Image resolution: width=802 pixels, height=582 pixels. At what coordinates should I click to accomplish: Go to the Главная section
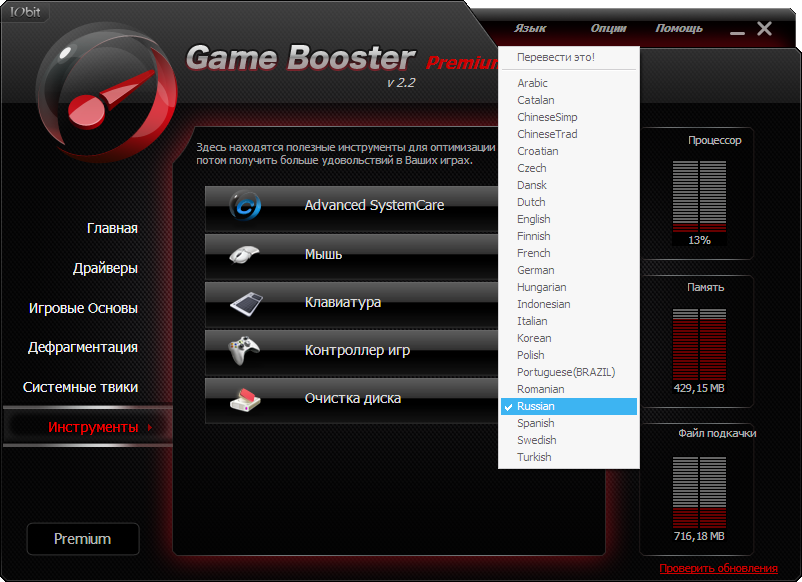[x=112, y=228]
